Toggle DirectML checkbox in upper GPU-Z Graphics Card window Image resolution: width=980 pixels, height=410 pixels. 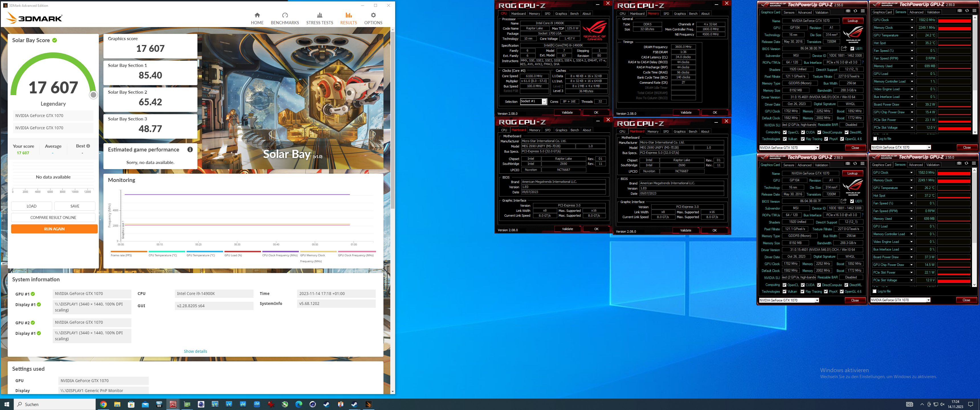coord(846,132)
